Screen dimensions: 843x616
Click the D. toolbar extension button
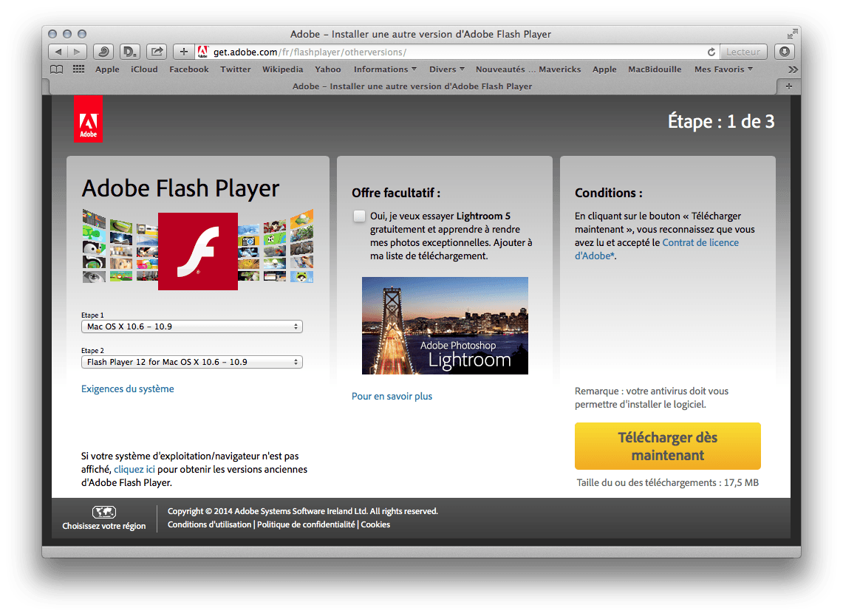[129, 52]
